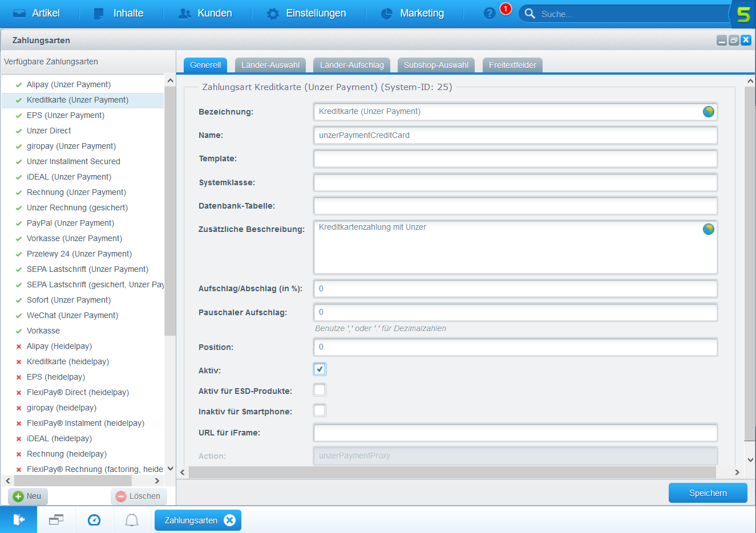Image resolution: width=756 pixels, height=533 pixels.
Task: Click the form panel vertical scrollbar thumb
Action: (x=750, y=263)
